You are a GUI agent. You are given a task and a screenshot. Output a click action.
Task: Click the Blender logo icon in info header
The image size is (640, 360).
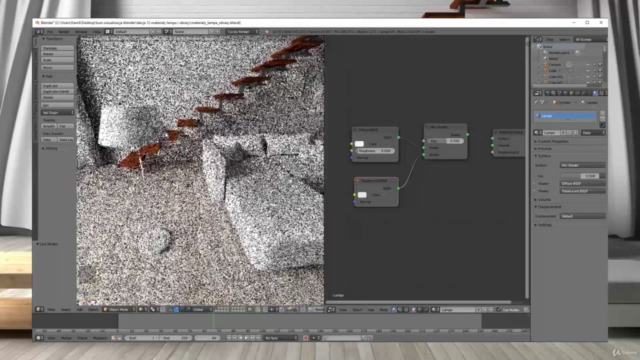pyautogui.click(x=266, y=31)
